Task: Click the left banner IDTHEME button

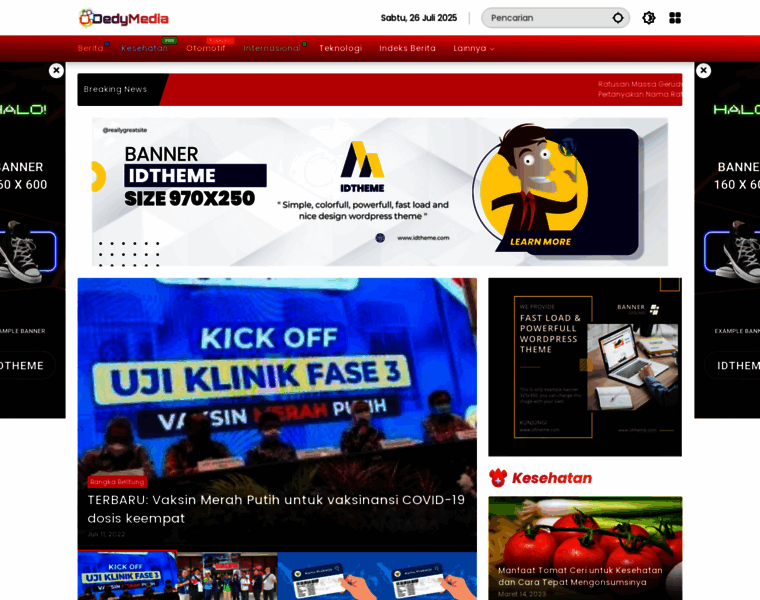Action: 24,365
